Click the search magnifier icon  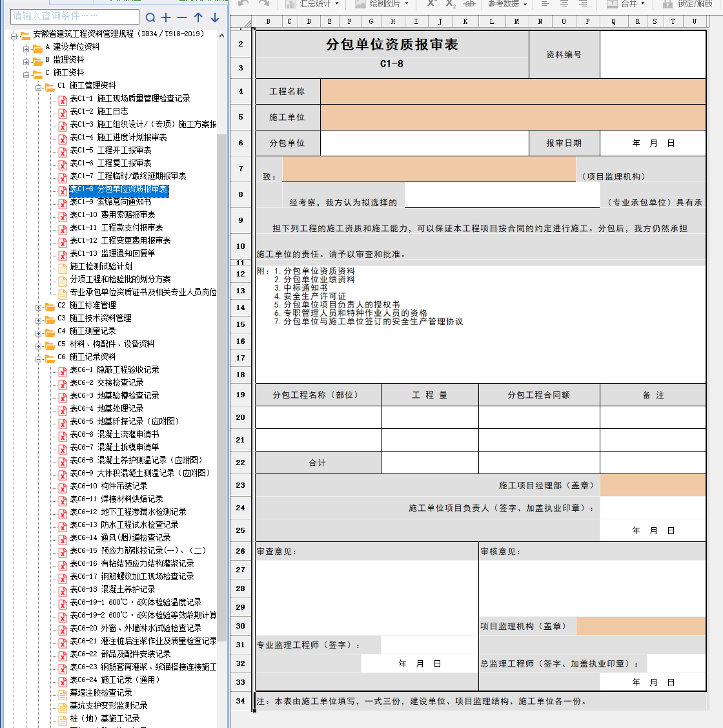click(150, 17)
